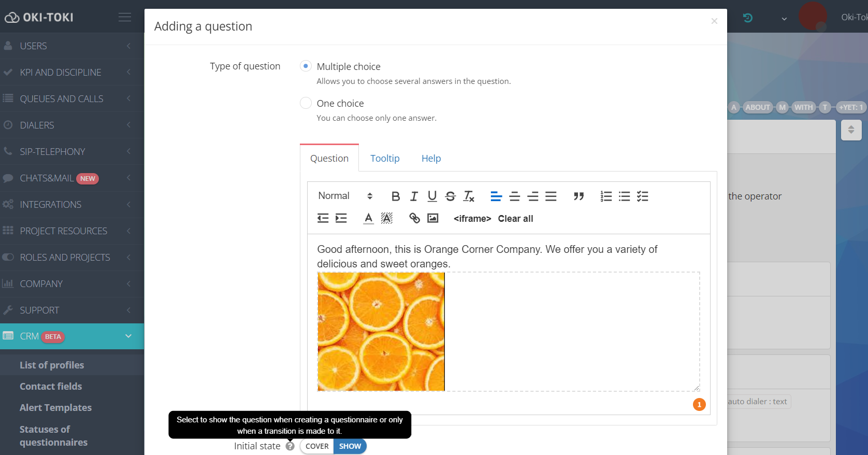Open the text color picker
This screenshot has height=455, width=868.
(368, 218)
